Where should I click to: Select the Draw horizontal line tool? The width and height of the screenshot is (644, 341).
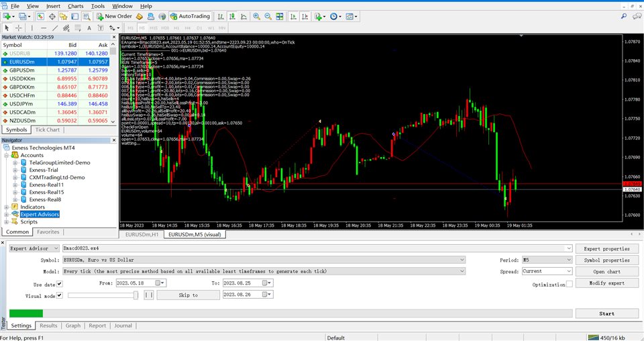click(43, 28)
